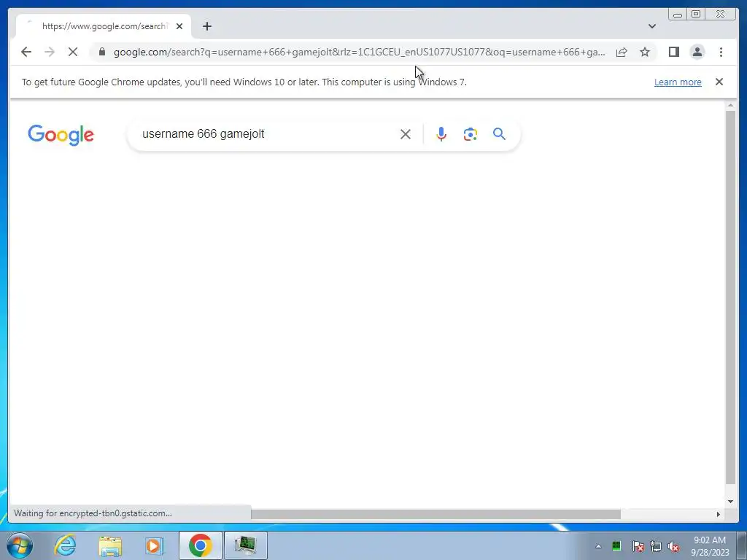Viewport: 747px width, 560px height.
Task: Click the vertical scrollbar up arrow
Action: (730, 105)
